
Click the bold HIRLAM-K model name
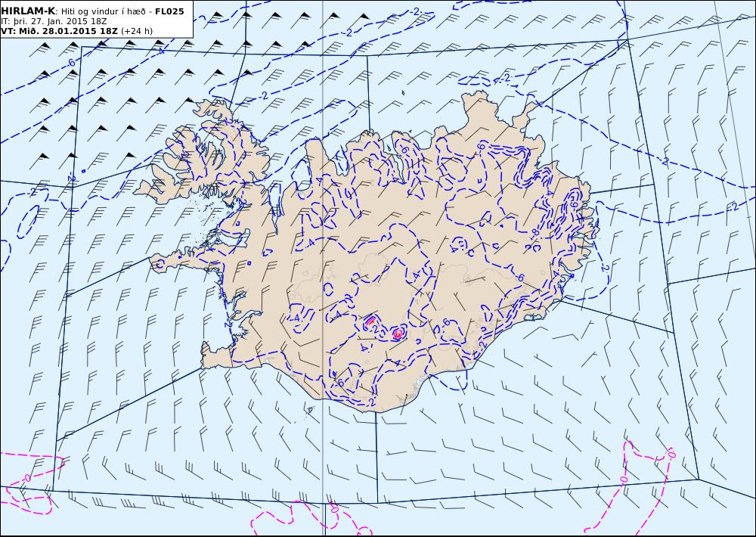[28, 11]
